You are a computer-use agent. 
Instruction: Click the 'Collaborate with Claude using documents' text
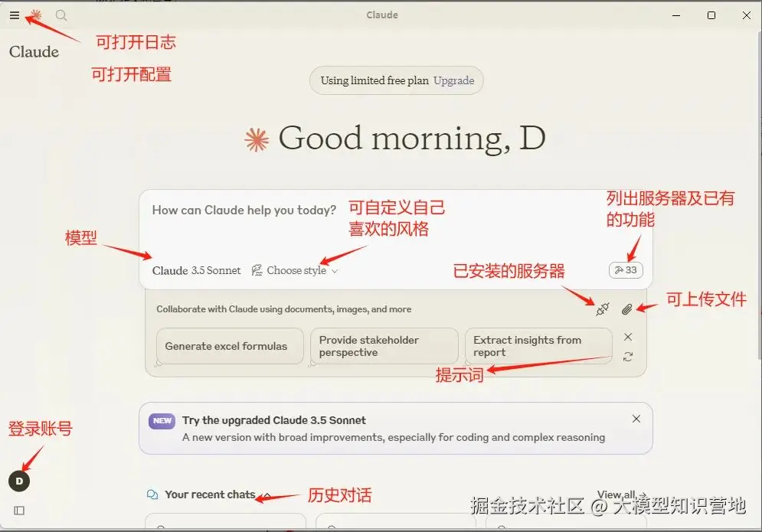(x=284, y=309)
